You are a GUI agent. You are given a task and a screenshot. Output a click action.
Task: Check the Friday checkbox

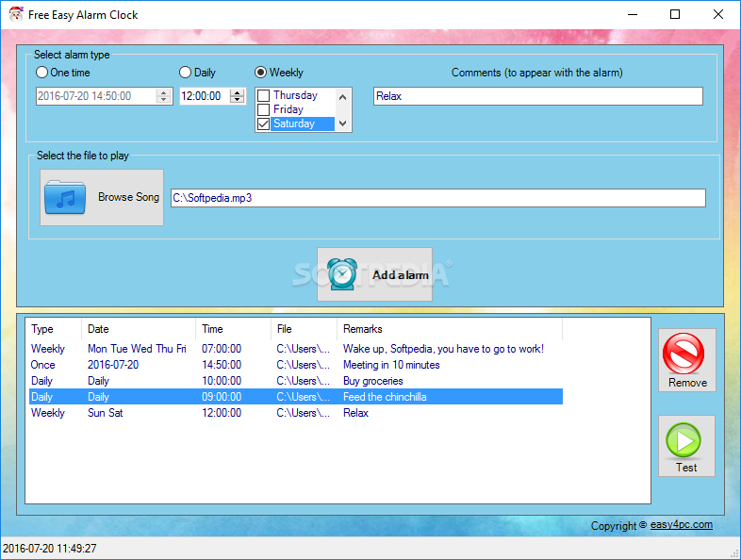tap(264, 109)
